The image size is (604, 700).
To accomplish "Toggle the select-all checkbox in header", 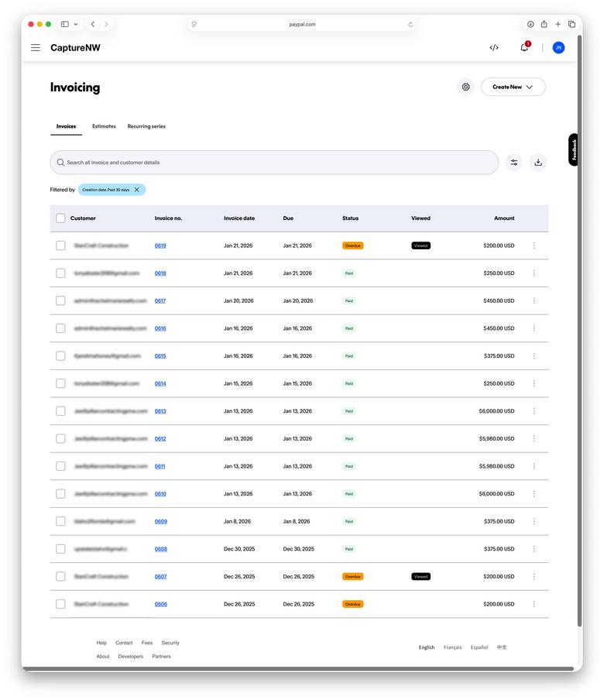I will coord(60,218).
